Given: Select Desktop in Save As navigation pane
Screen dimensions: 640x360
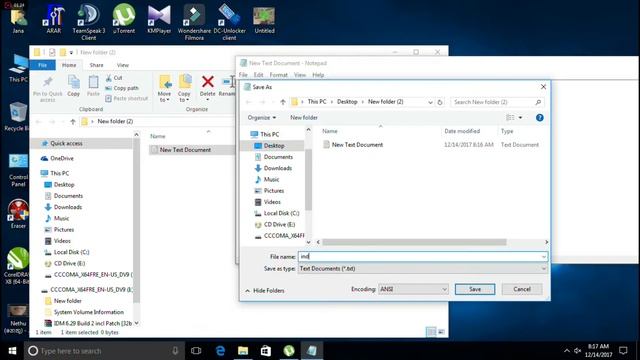Looking at the screenshot, I should [x=273, y=146].
